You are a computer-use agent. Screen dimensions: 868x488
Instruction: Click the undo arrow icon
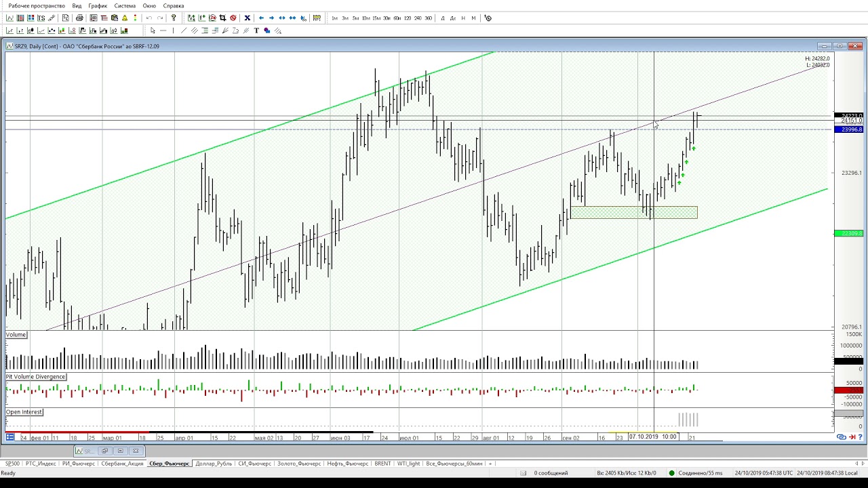149,18
